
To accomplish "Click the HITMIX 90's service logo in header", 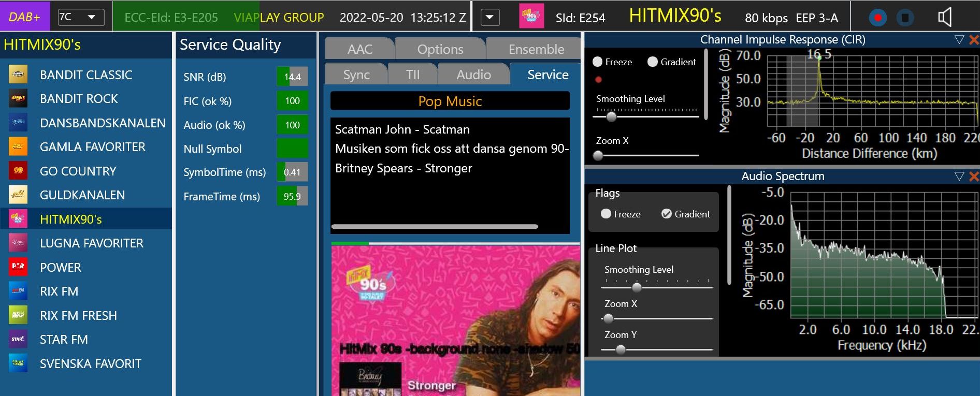I will click(531, 17).
